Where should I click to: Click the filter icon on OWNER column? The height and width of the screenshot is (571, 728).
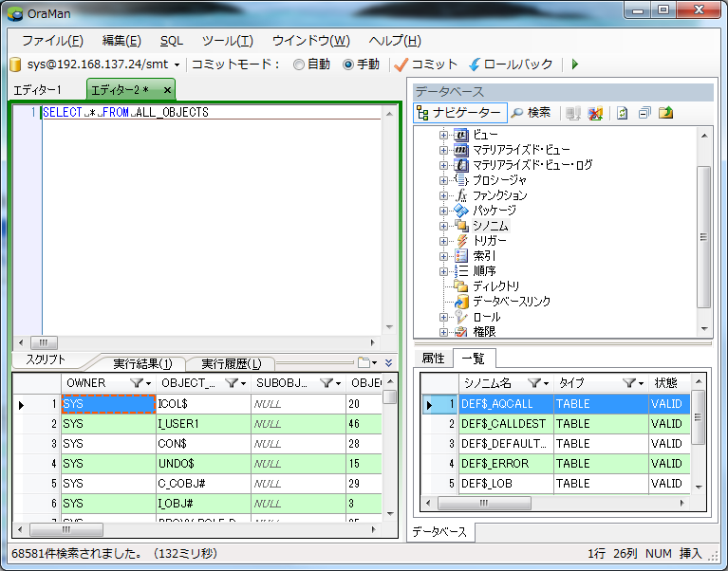tap(137, 383)
